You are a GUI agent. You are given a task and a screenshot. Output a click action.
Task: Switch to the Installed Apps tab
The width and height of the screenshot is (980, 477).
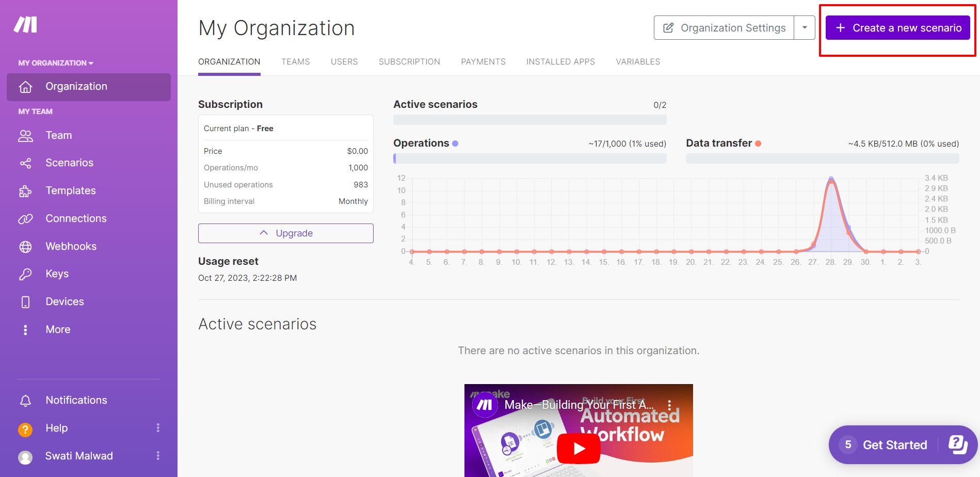(560, 61)
